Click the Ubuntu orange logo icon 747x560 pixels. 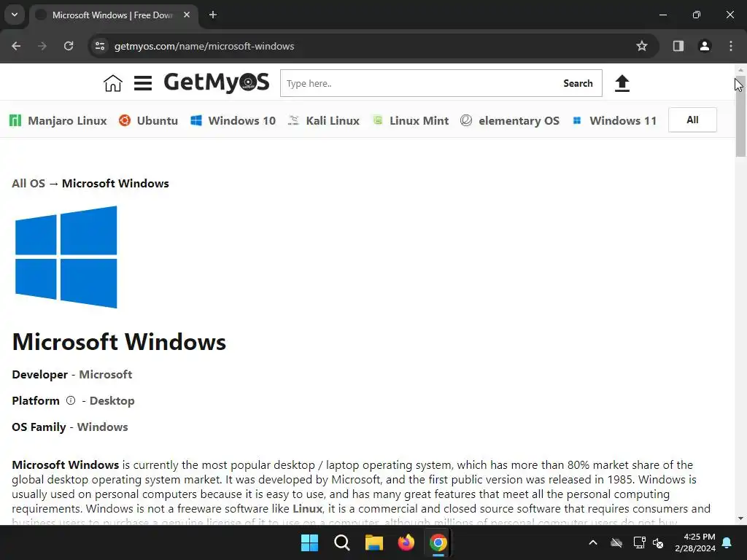[124, 120]
